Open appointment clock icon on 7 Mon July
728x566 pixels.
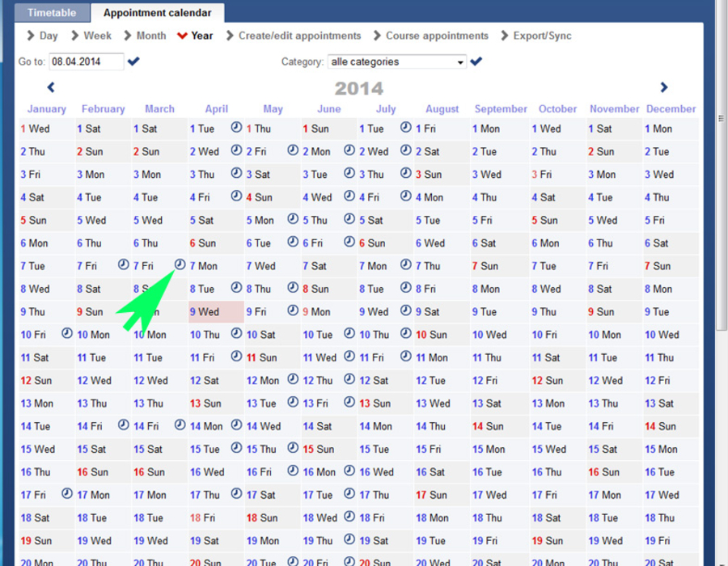(406, 264)
